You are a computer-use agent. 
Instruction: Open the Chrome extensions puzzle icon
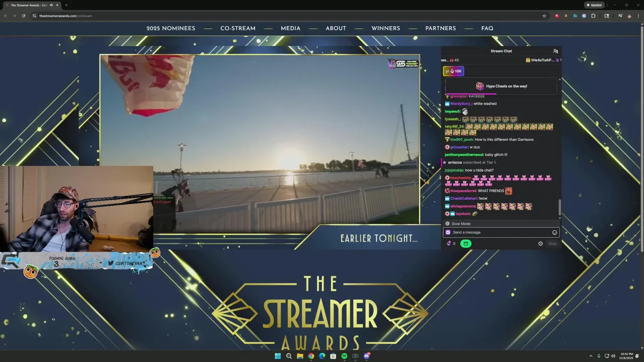click(593, 16)
